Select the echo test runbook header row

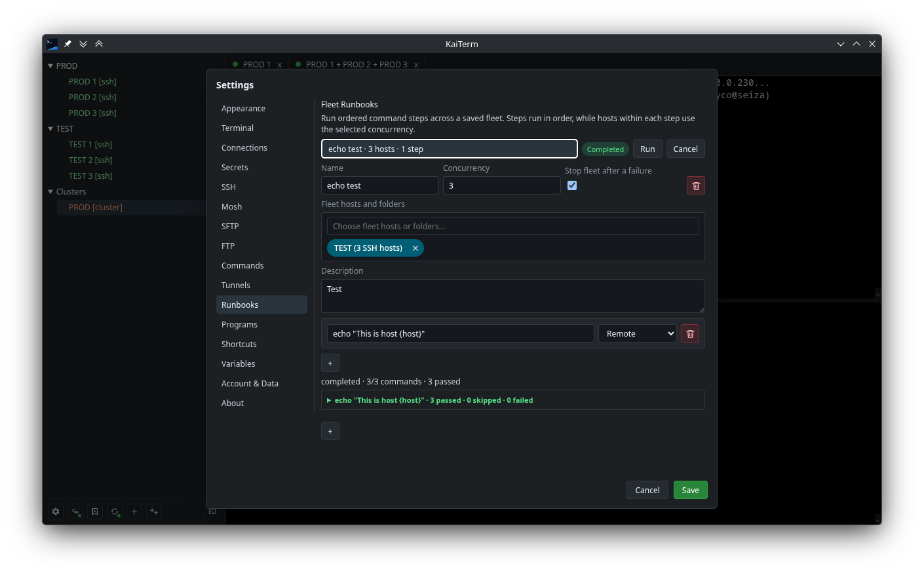coord(450,149)
